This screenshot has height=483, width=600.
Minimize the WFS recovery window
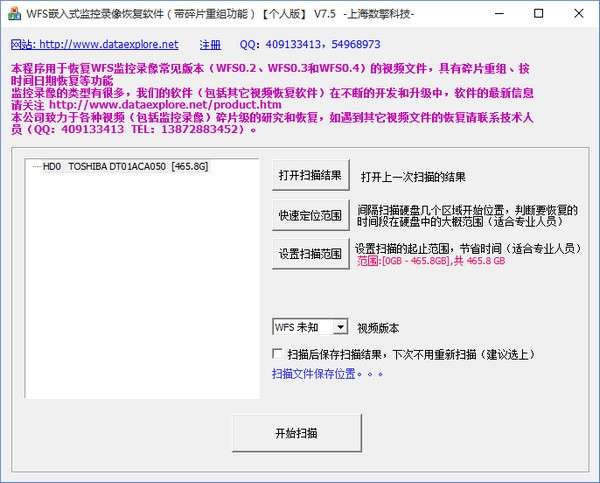[x=499, y=14]
